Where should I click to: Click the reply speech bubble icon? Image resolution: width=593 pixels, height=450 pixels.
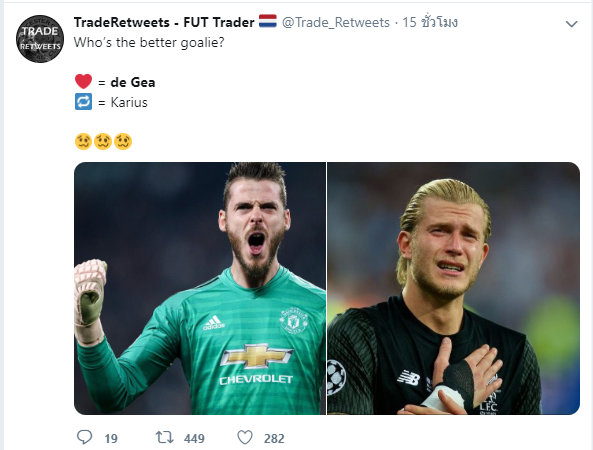tap(84, 438)
